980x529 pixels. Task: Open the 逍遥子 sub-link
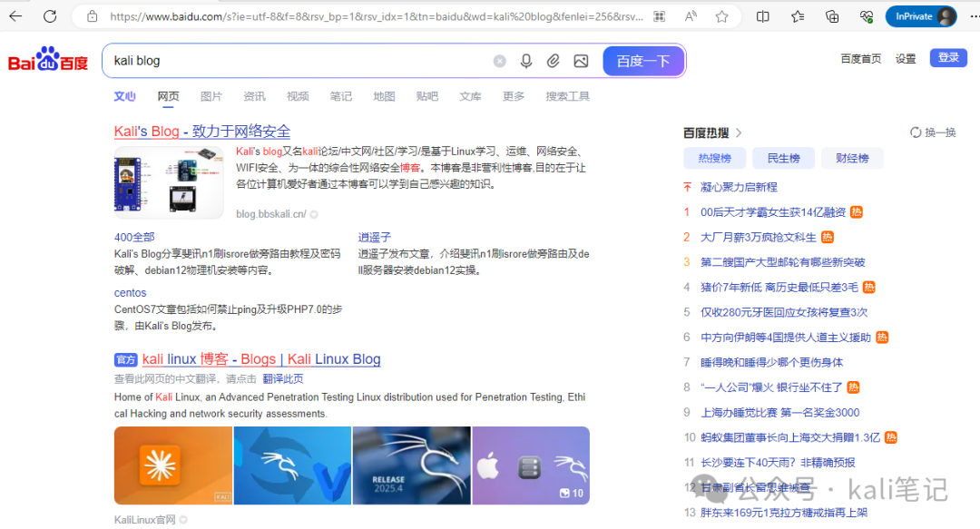[375, 237]
